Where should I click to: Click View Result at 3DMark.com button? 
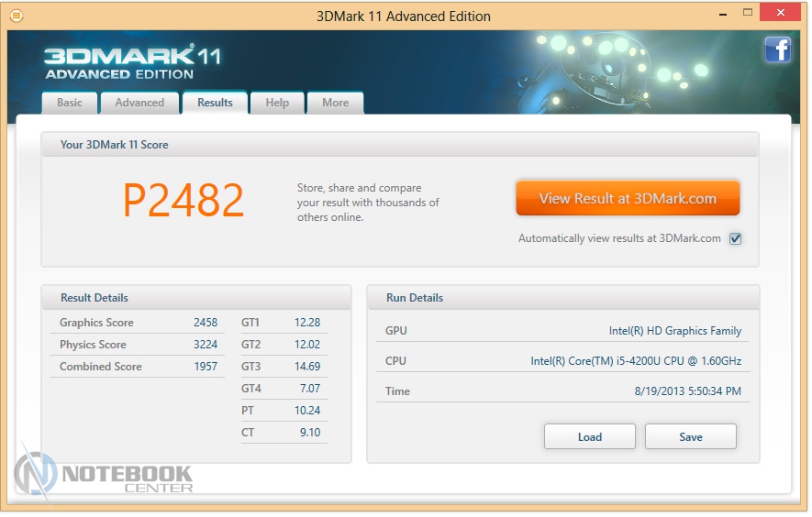pos(628,198)
